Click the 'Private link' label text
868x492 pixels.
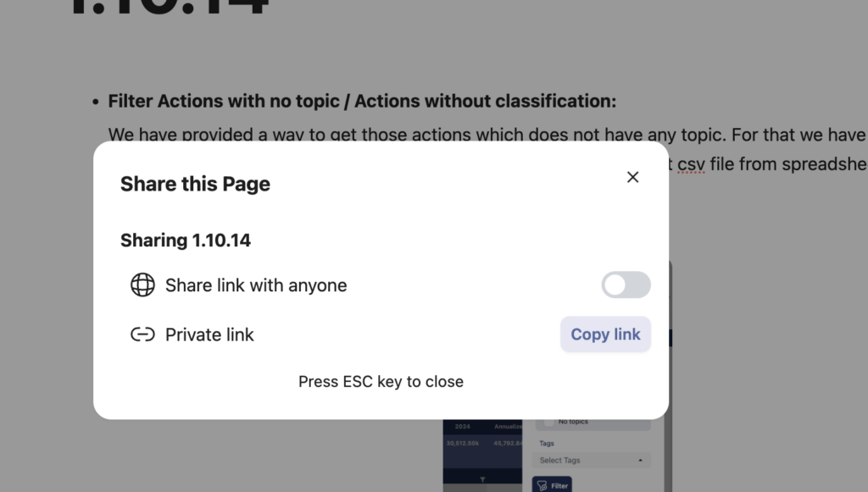pyautogui.click(x=209, y=334)
